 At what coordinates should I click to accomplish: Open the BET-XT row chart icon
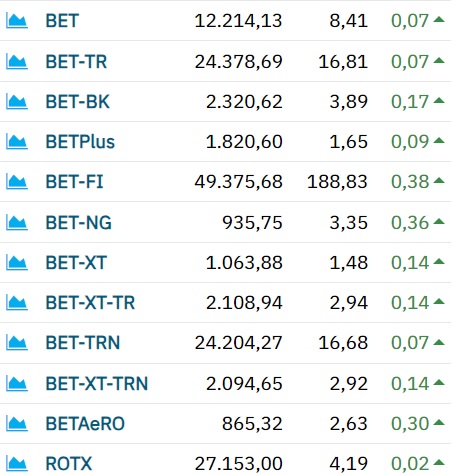pyautogui.click(x=17, y=263)
